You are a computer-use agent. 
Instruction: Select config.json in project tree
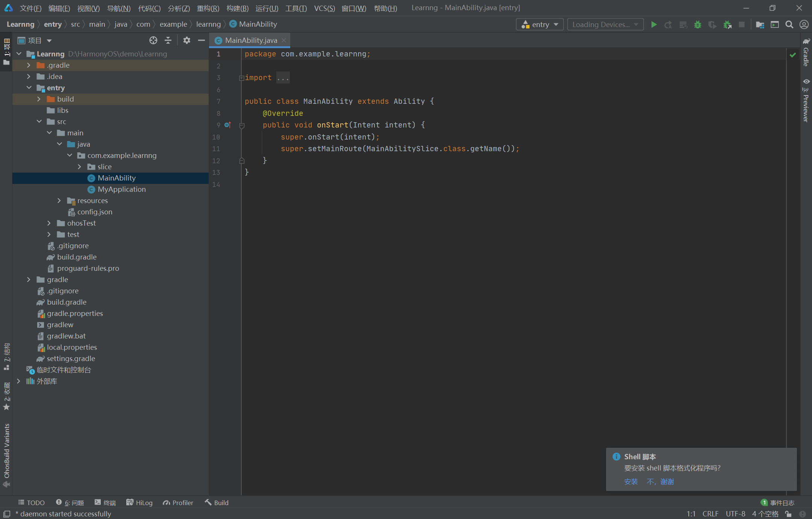coord(95,212)
